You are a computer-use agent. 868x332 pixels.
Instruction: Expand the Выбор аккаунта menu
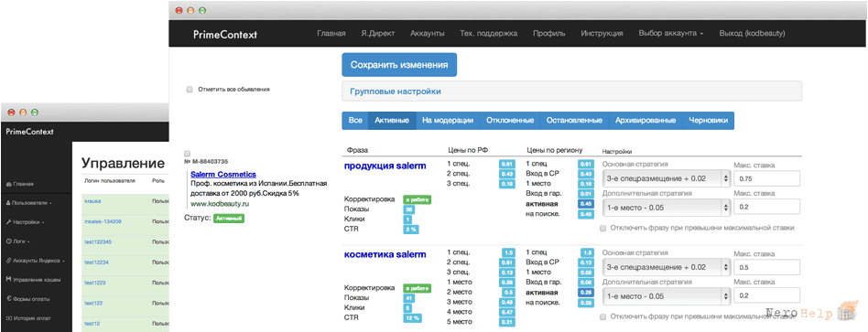pyautogui.click(x=671, y=33)
